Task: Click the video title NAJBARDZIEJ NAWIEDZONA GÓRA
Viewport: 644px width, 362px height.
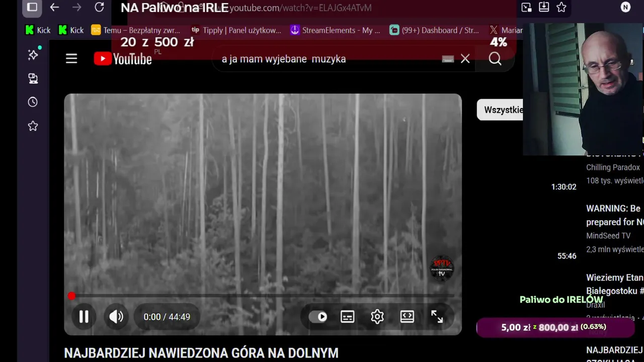Action: (201, 353)
